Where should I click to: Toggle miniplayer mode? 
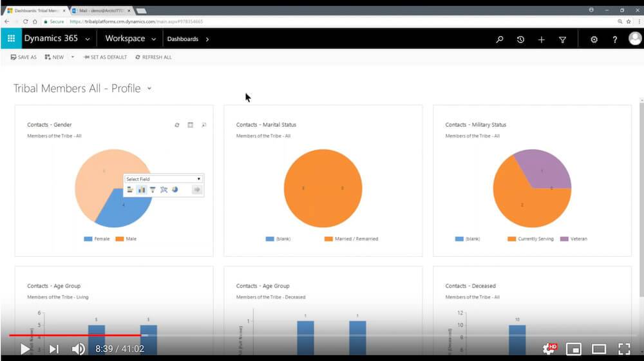point(574,349)
